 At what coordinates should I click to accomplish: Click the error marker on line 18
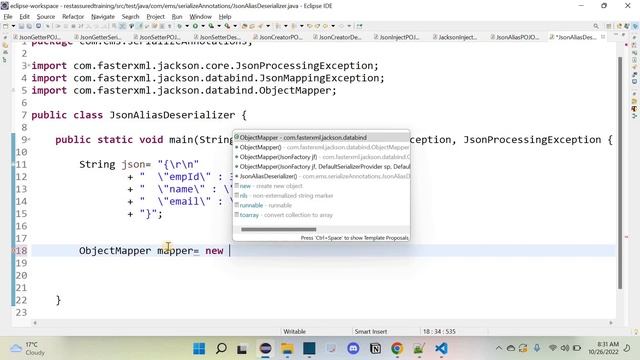pyautogui.click(x=13, y=251)
